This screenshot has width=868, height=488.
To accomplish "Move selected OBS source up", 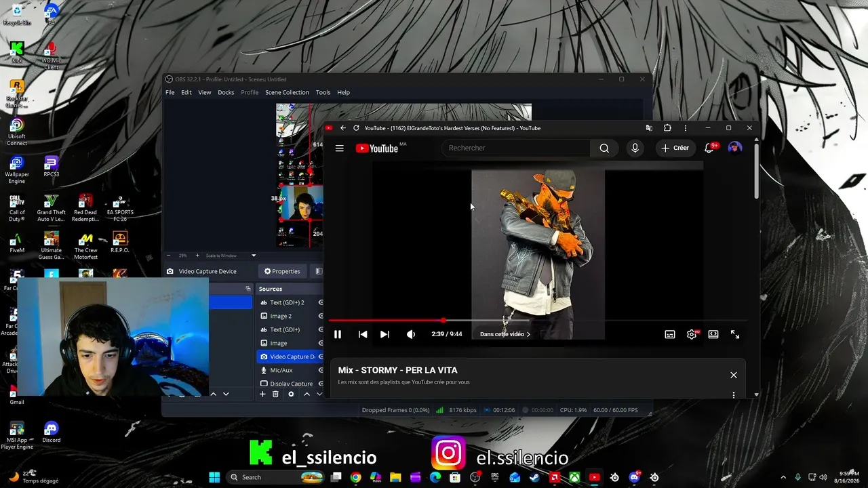I will click(307, 394).
